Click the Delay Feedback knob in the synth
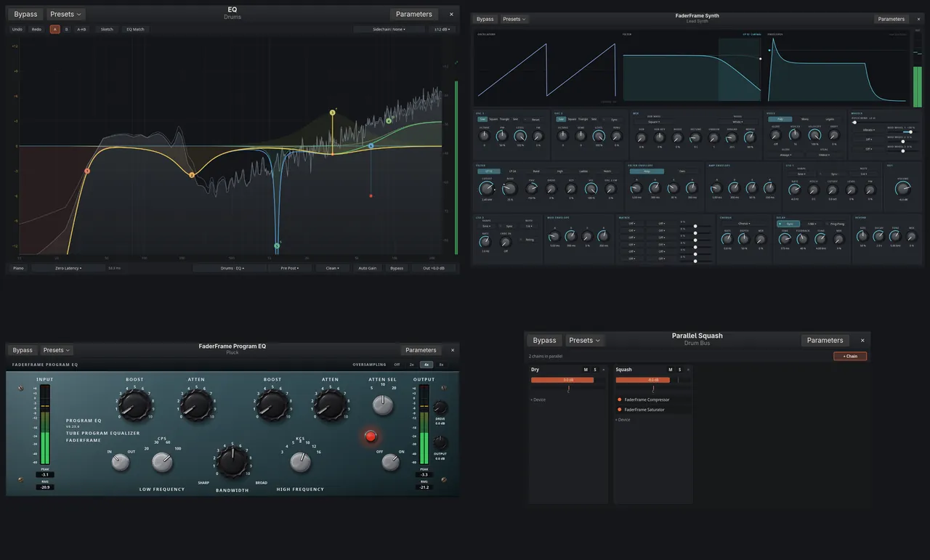This screenshot has width=930, height=560. (802, 238)
